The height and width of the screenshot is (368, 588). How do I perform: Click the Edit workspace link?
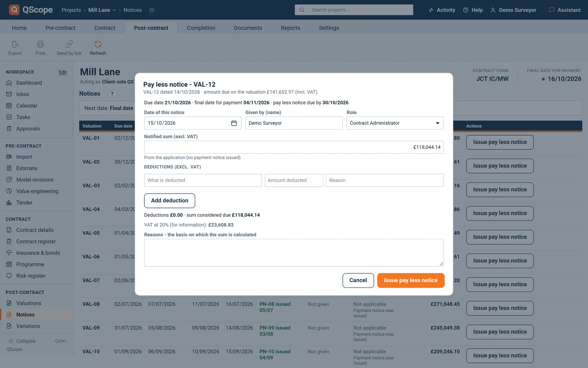(63, 72)
